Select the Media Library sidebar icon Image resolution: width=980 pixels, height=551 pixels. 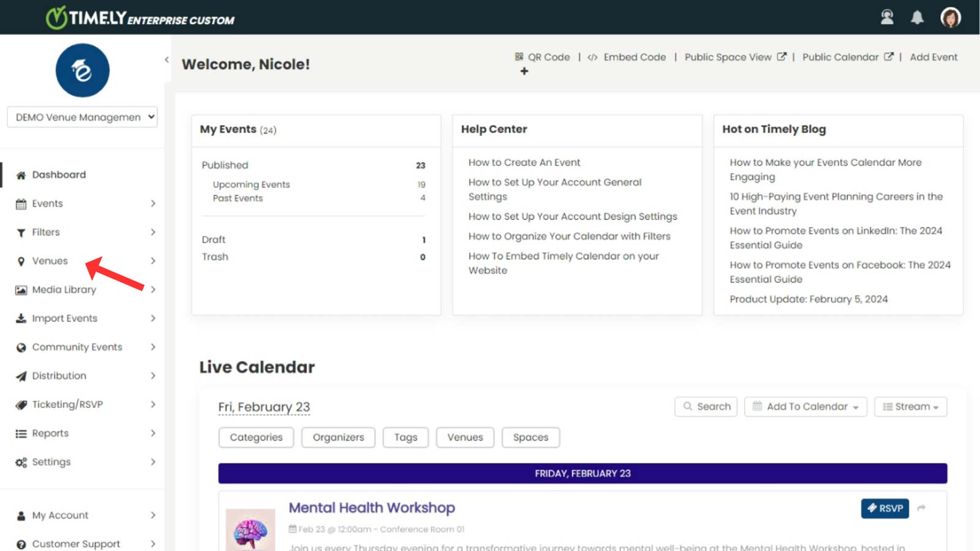[20, 290]
